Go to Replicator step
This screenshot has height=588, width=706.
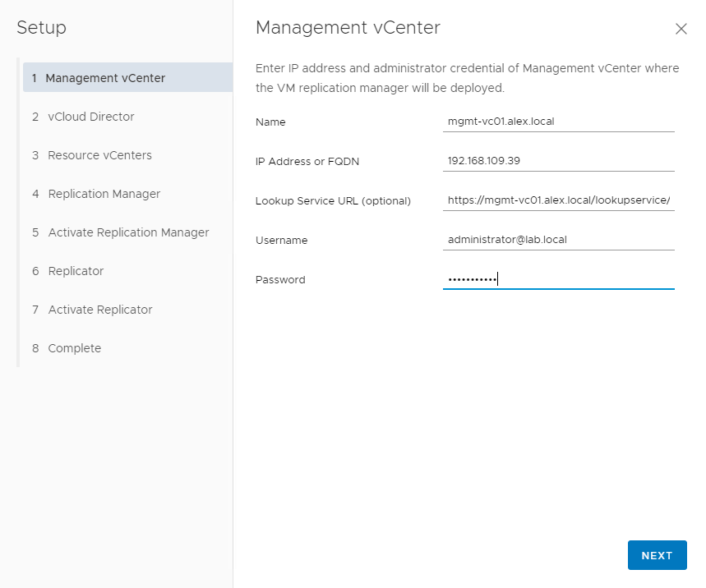click(x=76, y=271)
